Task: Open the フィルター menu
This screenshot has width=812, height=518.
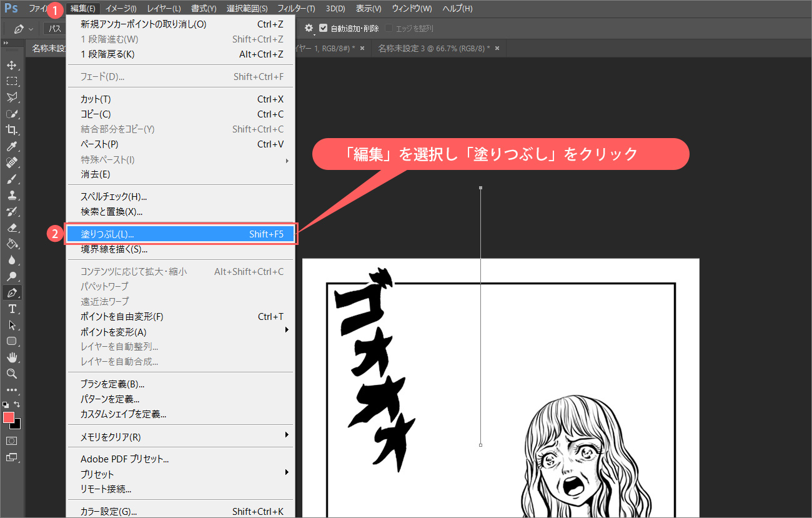Action: (296, 9)
